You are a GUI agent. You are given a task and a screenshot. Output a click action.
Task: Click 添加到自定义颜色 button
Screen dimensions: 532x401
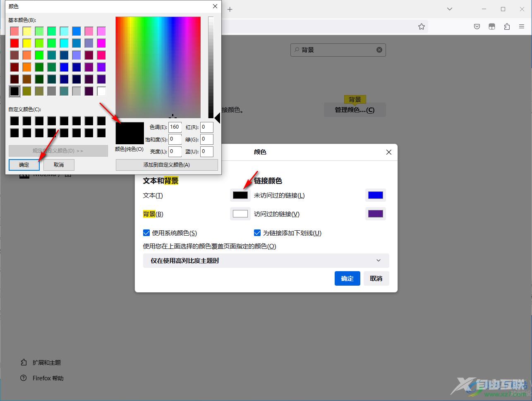[x=167, y=165]
